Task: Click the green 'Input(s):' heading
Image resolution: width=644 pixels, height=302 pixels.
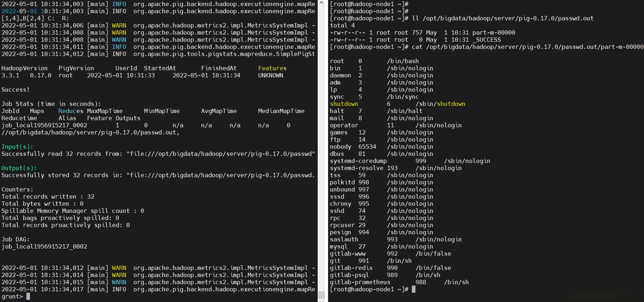Action: (x=17, y=147)
